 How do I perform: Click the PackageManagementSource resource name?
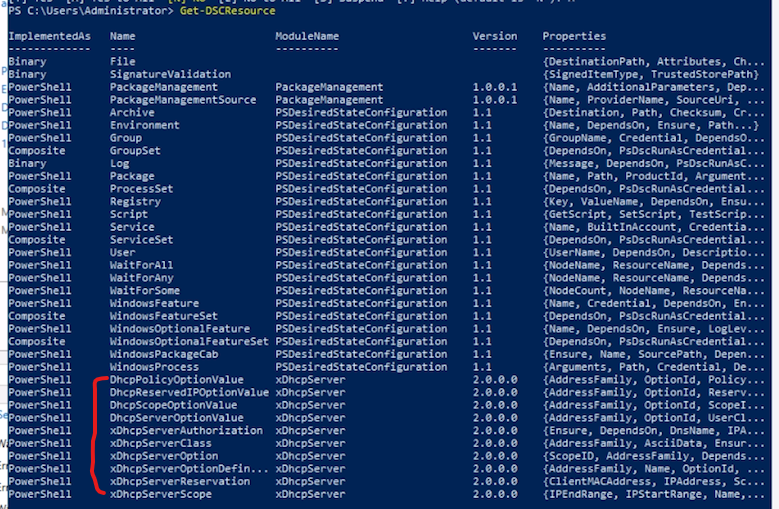coord(186,100)
